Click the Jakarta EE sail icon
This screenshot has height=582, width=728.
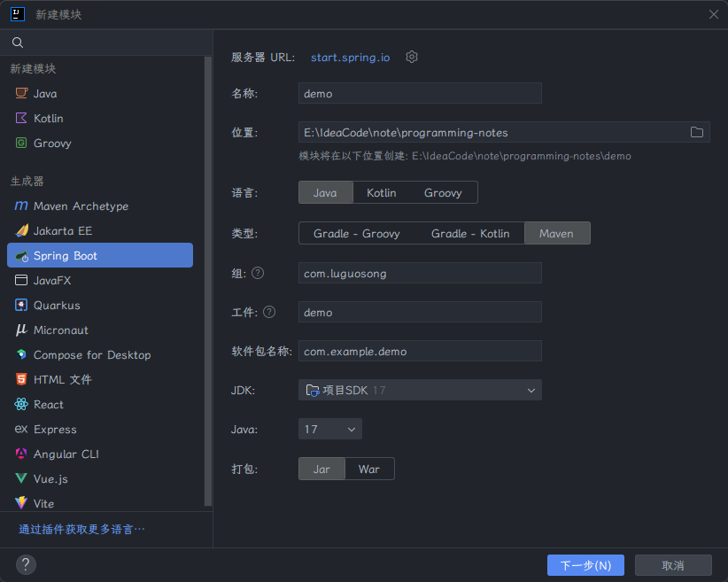(x=21, y=230)
